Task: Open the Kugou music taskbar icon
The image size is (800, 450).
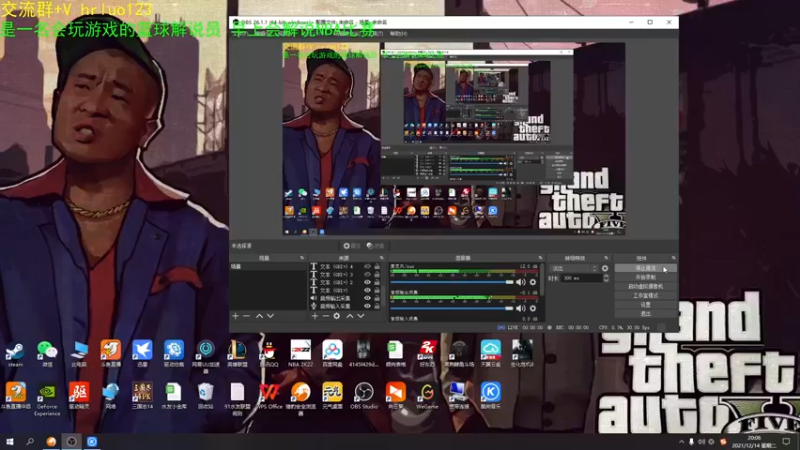Action: tap(92, 441)
